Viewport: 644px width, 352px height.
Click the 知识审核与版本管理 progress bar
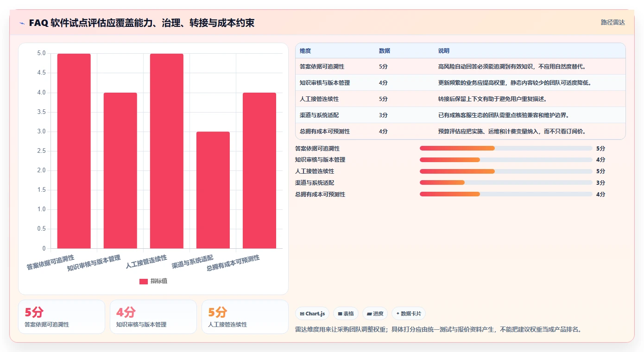(506, 160)
